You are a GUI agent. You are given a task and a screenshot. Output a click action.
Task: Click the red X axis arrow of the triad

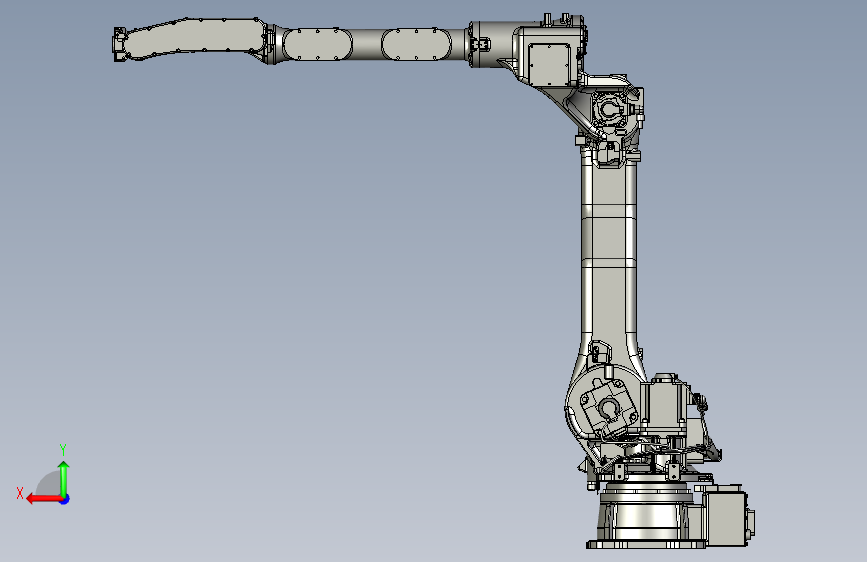(x=44, y=499)
